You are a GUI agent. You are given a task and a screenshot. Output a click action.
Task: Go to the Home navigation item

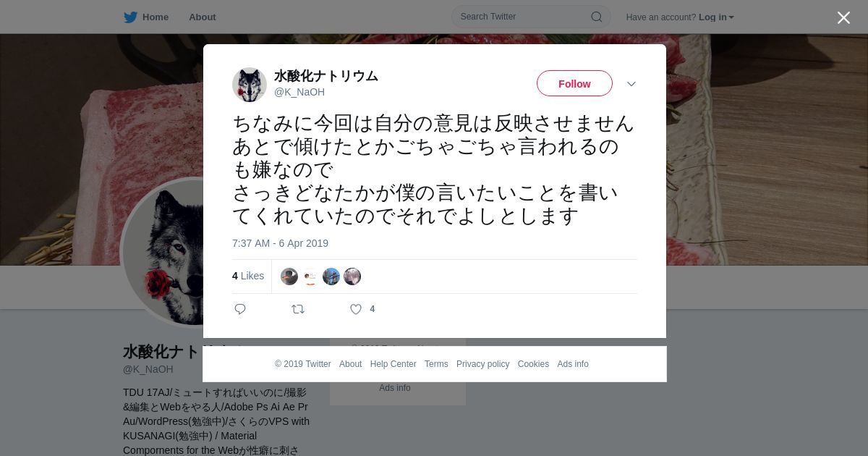[x=155, y=17]
